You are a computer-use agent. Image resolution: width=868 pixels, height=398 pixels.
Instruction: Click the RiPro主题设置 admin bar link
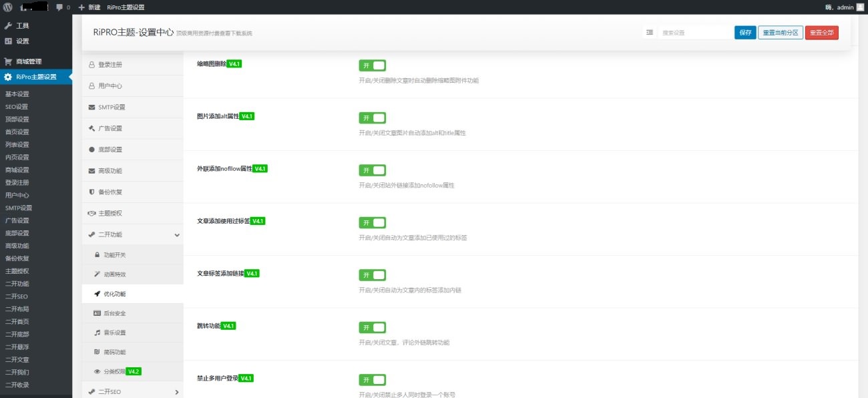tap(126, 7)
